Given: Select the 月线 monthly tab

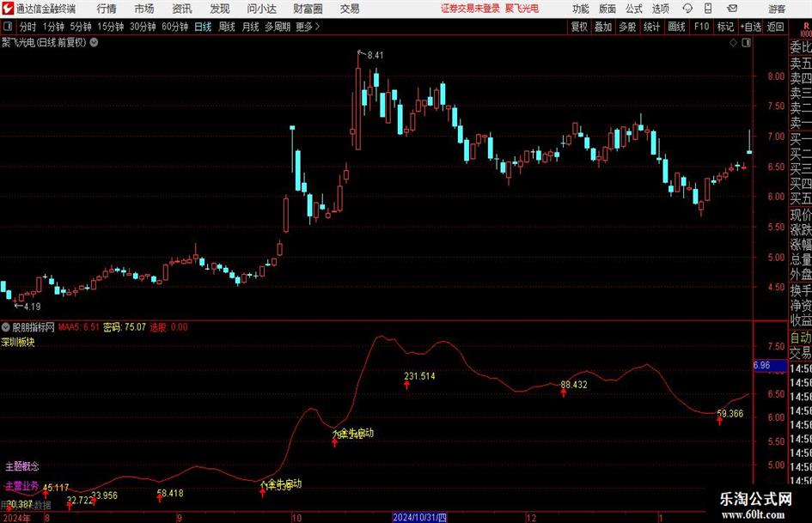Looking at the screenshot, I should (x=250, y=27).
